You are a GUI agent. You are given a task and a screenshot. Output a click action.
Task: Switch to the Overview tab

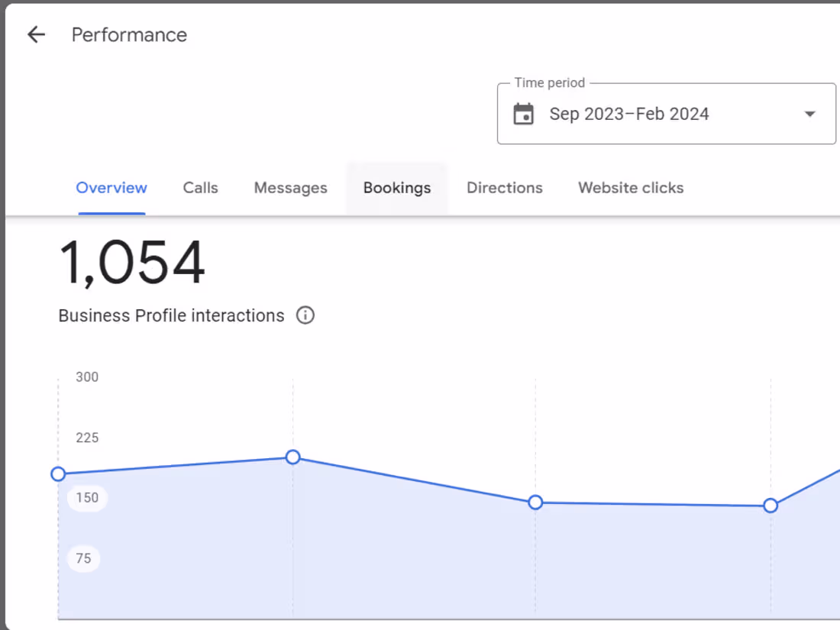pyautogui.click(x=111, y=188)
